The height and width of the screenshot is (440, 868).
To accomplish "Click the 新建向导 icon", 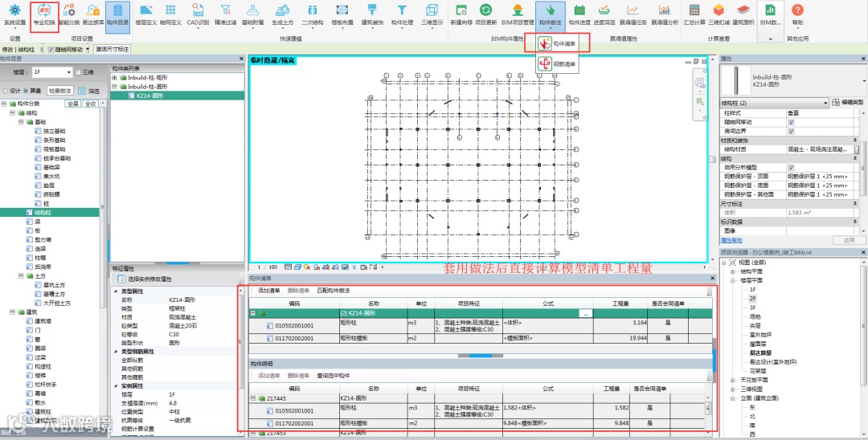I will coord(461,15).
